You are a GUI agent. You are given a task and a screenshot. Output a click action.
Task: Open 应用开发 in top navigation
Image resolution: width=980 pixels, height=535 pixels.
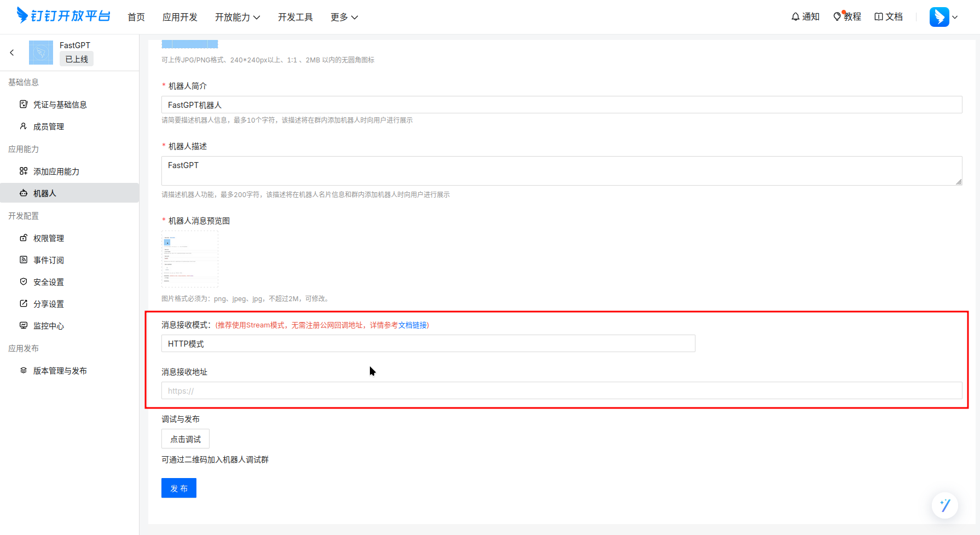pyautogui.click(x=179, y=18)
